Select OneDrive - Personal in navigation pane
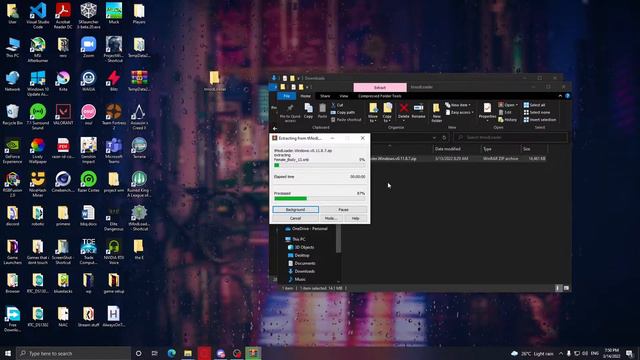This screenshot has width=640, height=360. click(306, 229)
